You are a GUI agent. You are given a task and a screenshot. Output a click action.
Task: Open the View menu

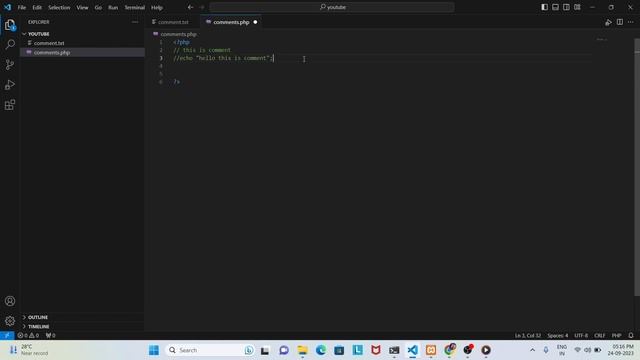tap(82, 7)
